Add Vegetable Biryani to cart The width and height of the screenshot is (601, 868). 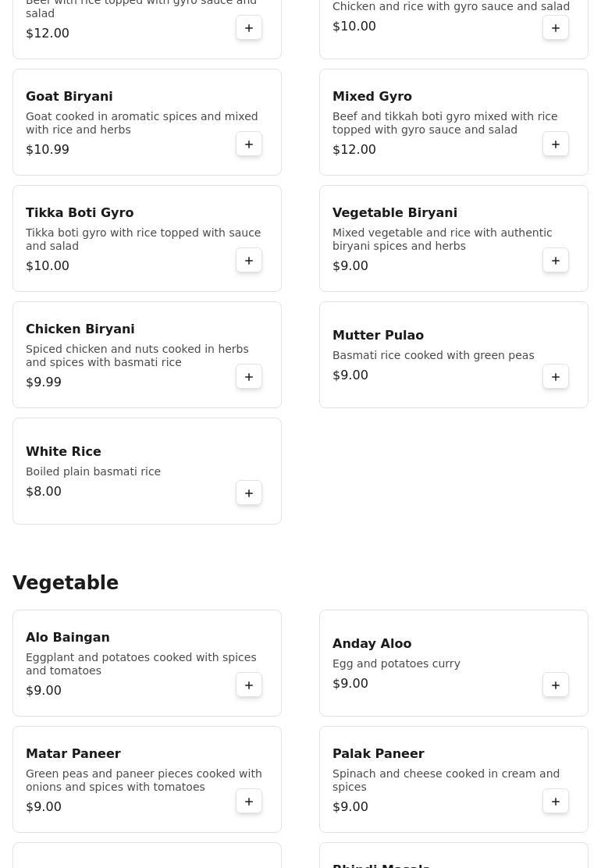coord(556,261)
